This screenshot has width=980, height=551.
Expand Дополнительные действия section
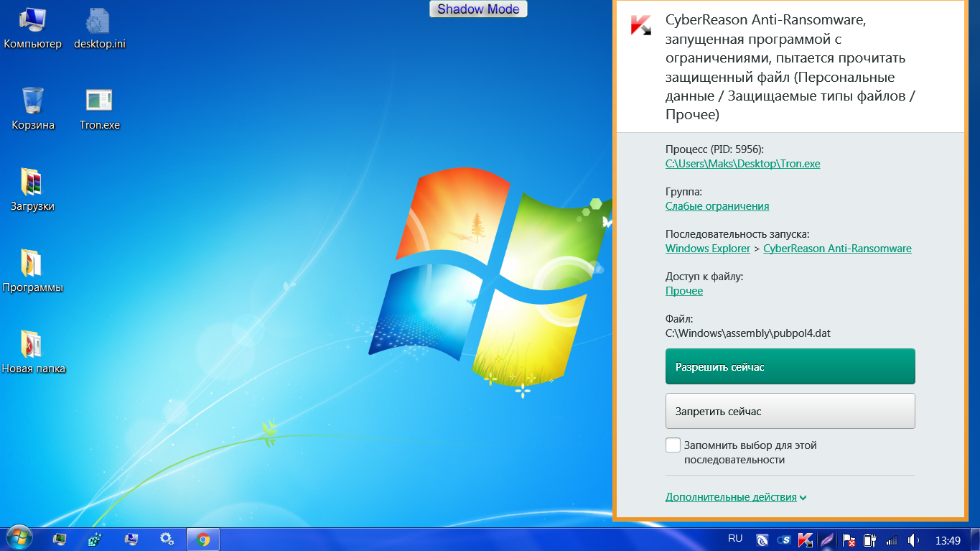736,497
